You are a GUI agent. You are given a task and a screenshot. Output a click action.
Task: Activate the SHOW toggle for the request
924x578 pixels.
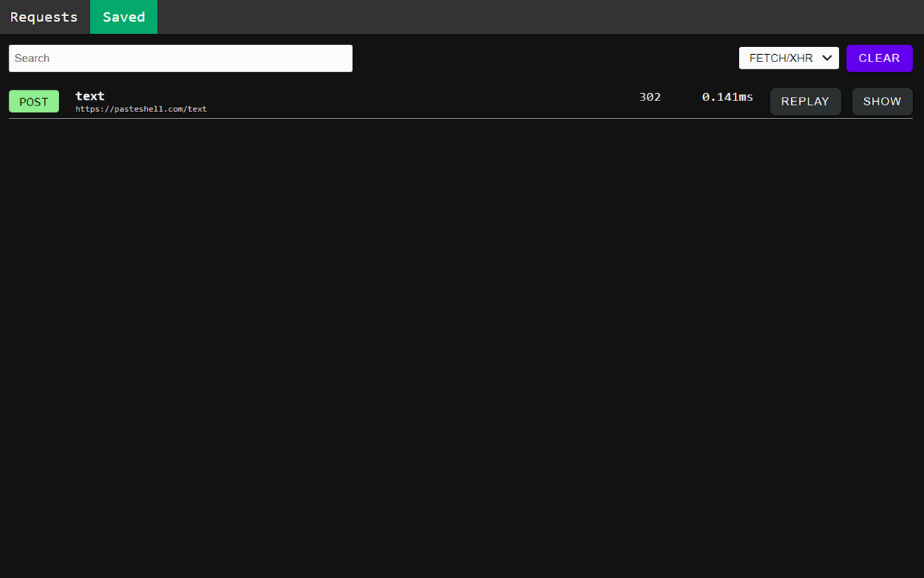click(x=882, y=101)
